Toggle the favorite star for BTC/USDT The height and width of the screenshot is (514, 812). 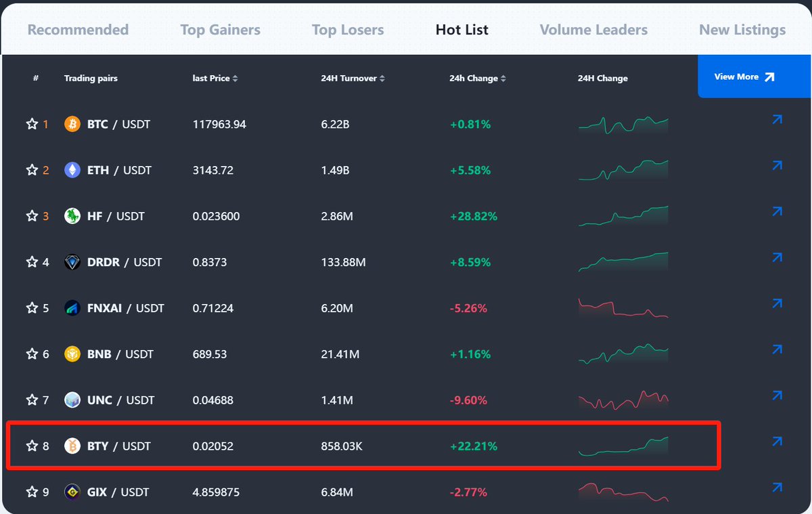tap(31, 124)
